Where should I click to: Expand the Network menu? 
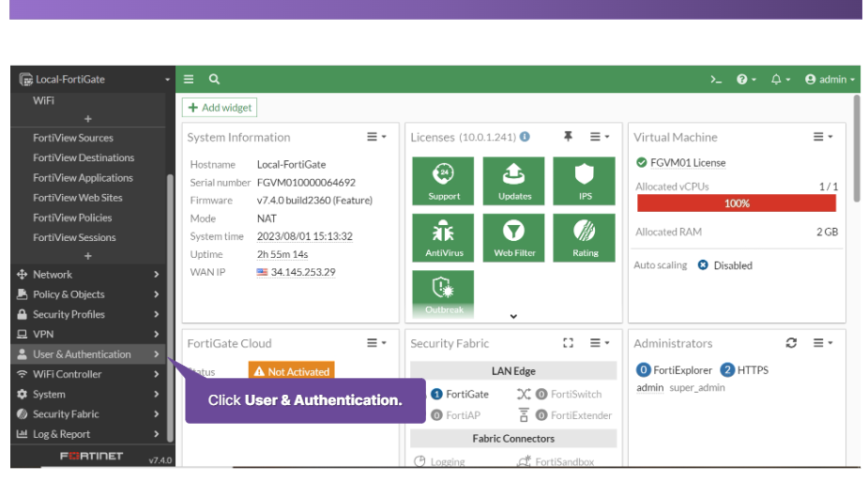tap(88, 274)
